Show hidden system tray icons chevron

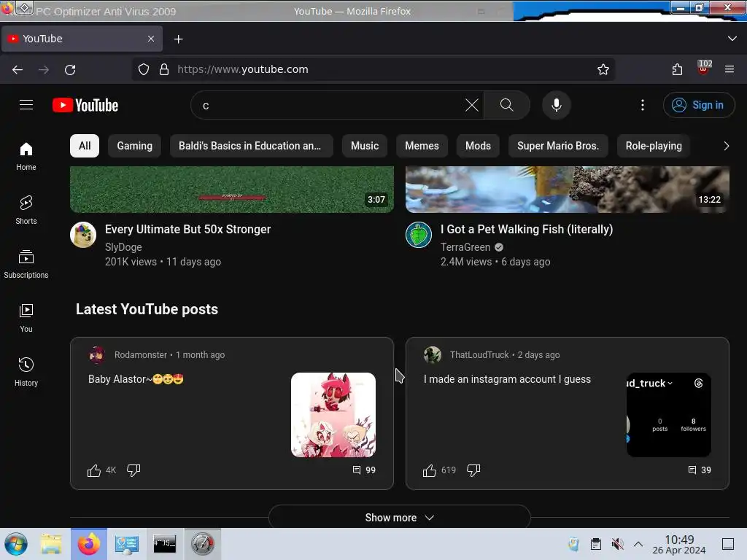pyautogui.click(x=638, y=544)
